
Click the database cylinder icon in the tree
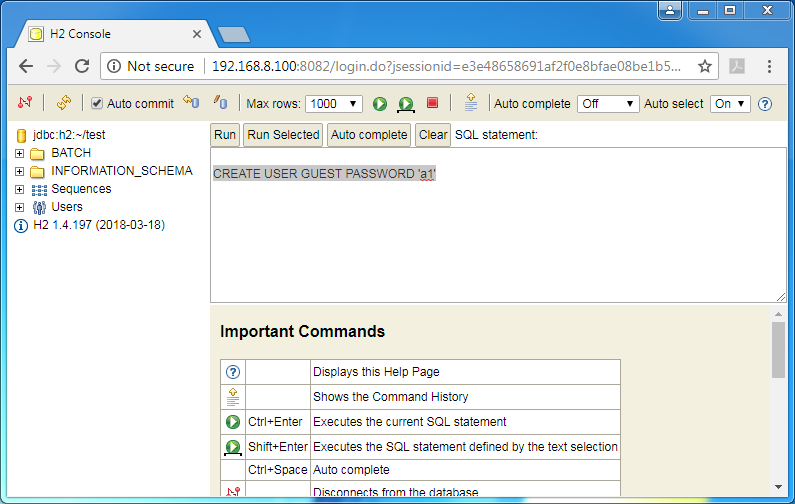(x=21, y=135)
